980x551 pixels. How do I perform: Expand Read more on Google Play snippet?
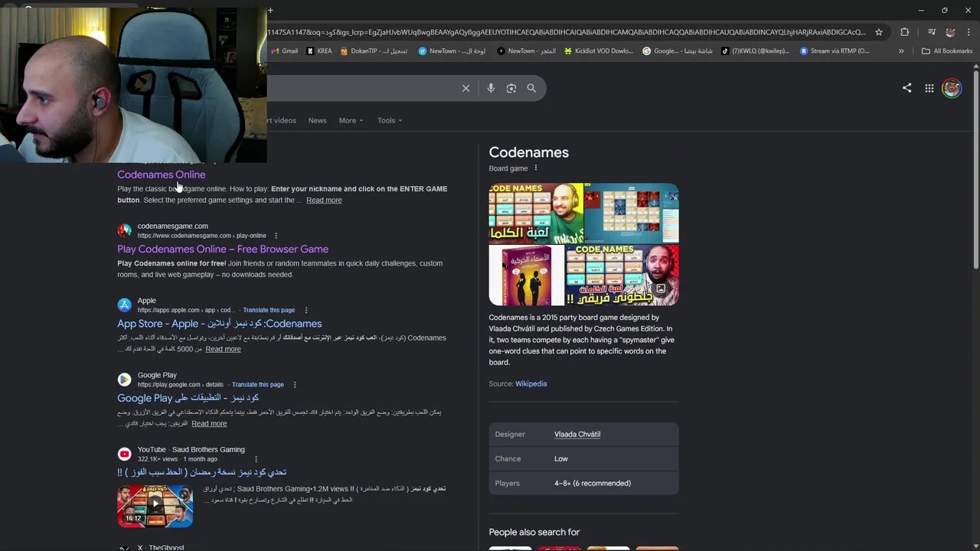(x=209, y=423)
